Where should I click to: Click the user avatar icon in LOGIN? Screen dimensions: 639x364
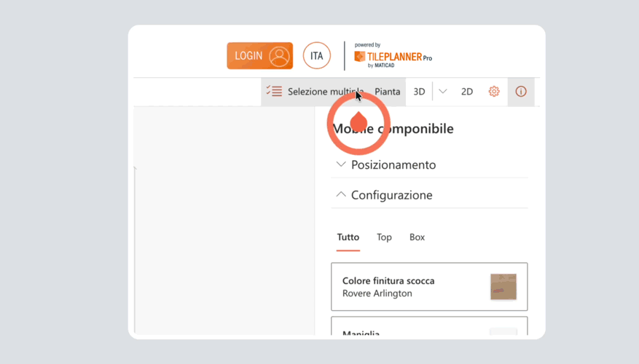pyautogui.click(x=279, y=56)
